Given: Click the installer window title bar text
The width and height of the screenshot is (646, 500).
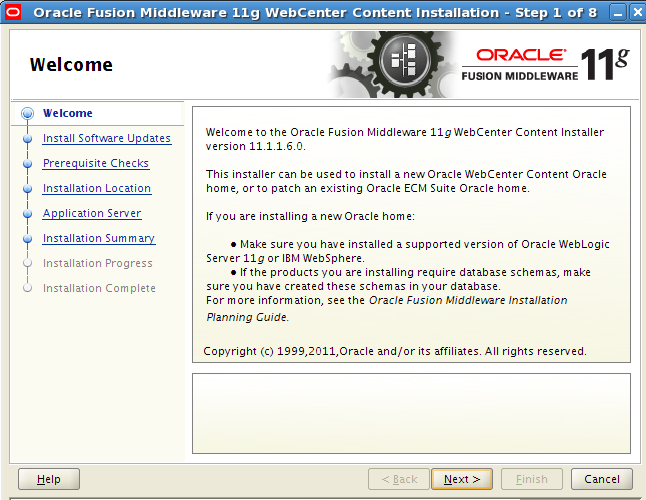Looking at the screenshot, I should pyautogui.click(x=315, y=13).
